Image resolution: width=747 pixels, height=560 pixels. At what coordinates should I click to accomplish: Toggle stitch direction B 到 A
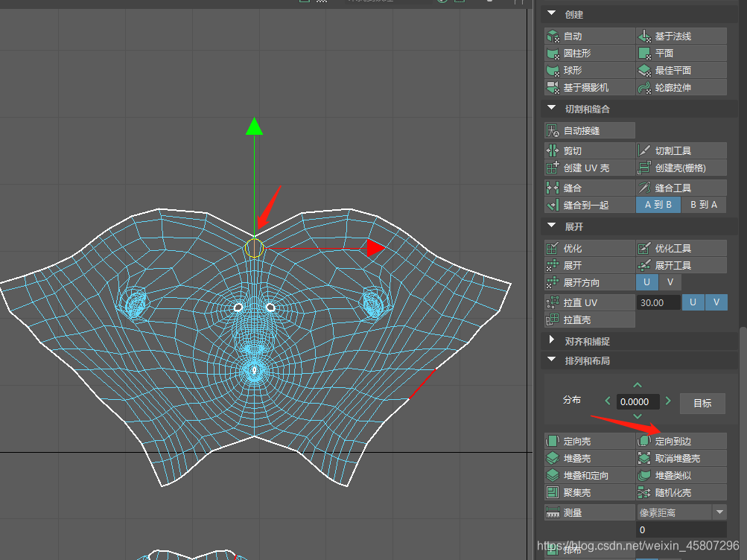[704, 205]
